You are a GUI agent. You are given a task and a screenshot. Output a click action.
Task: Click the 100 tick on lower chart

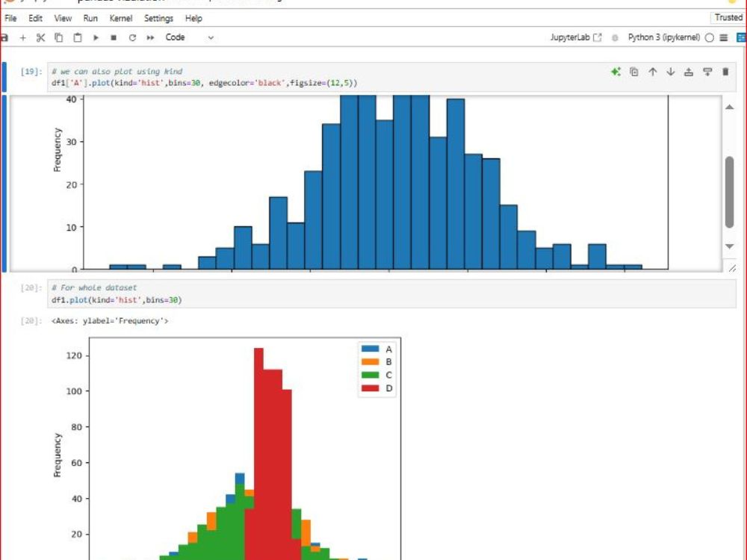74,391
